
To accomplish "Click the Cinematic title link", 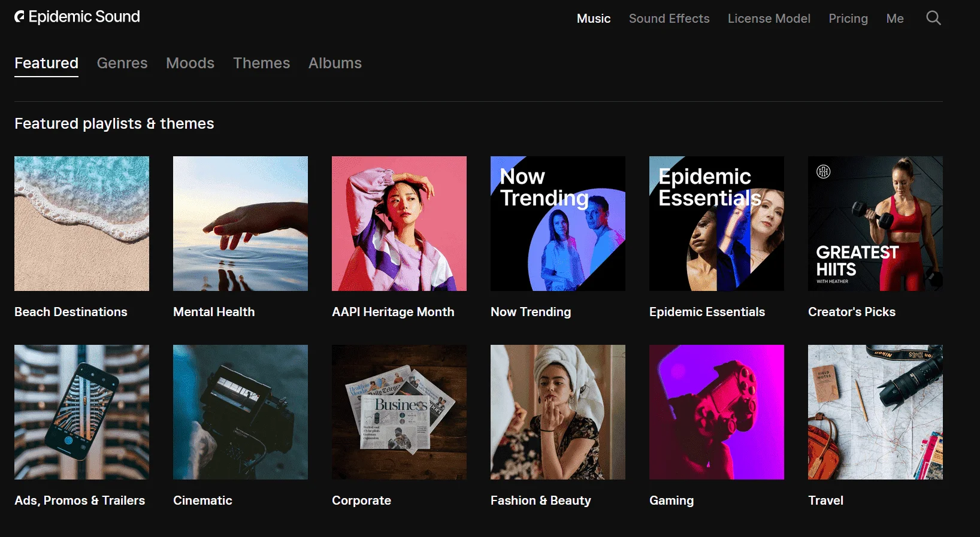I will pyautogui.click(x=202, y=500).
